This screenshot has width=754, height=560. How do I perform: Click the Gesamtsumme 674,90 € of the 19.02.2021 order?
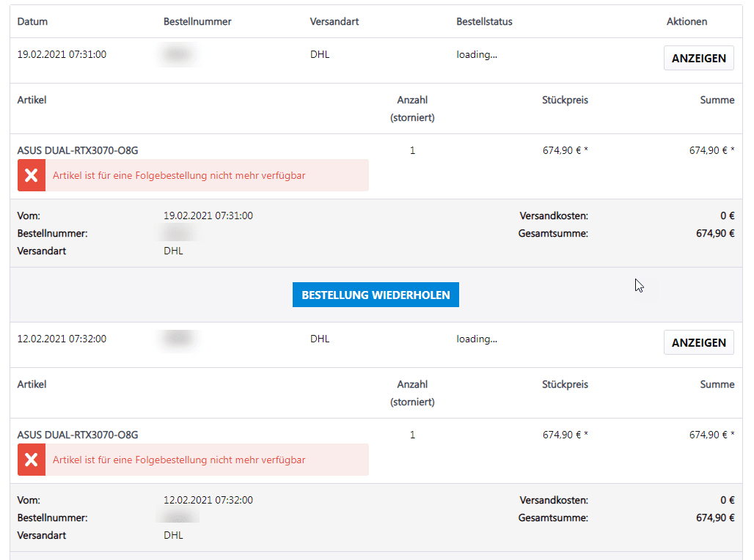tap(714, 234)
